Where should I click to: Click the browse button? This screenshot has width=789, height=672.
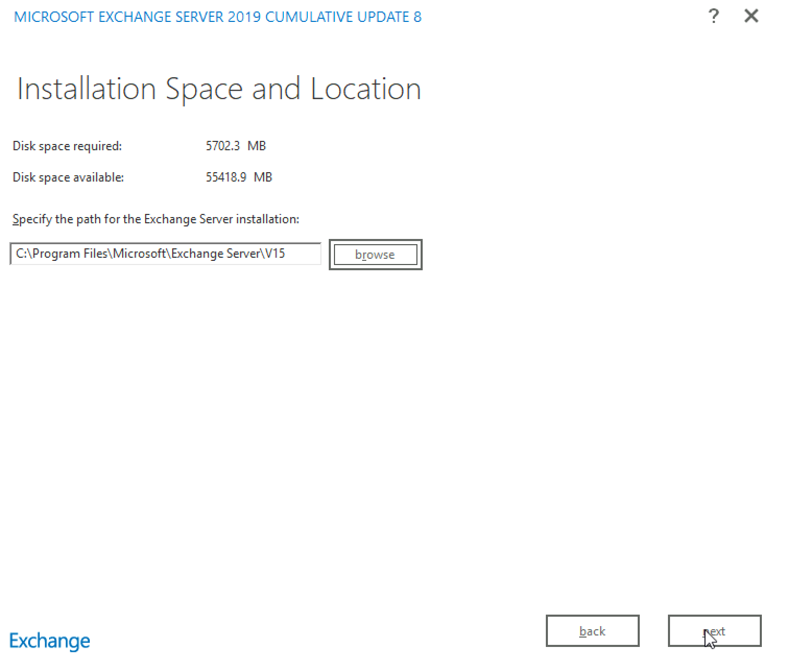tap(375, 255)
